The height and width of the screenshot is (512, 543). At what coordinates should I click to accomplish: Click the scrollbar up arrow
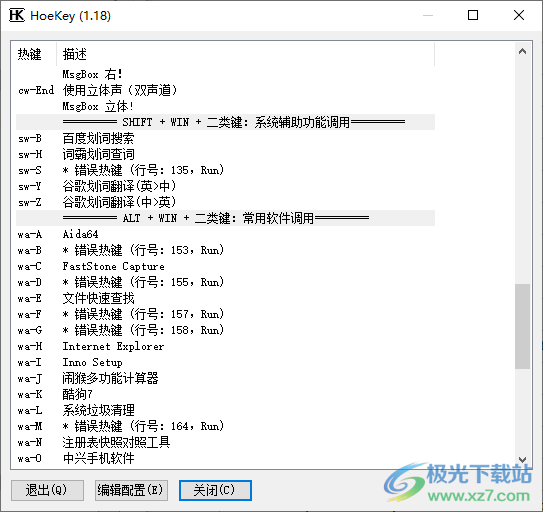(522, 51)
